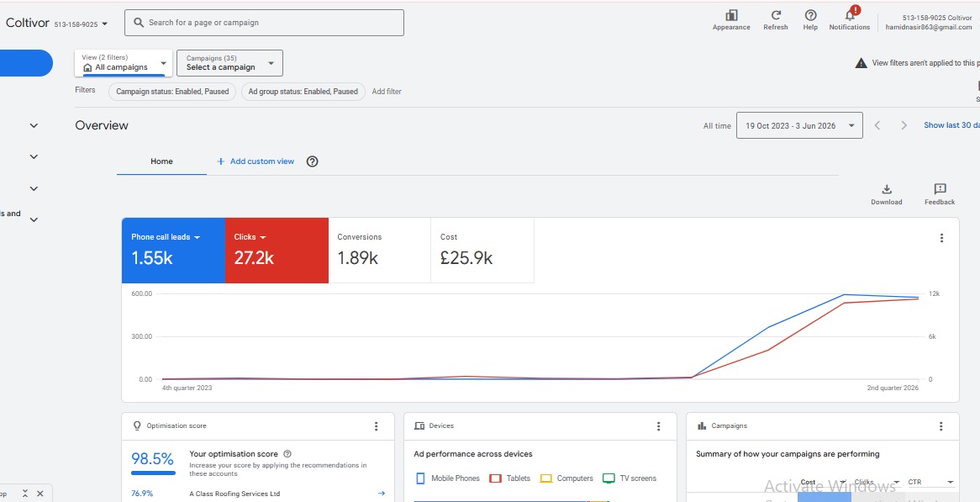
Task: Switch to the Home tab
Action: coord(161,161)
